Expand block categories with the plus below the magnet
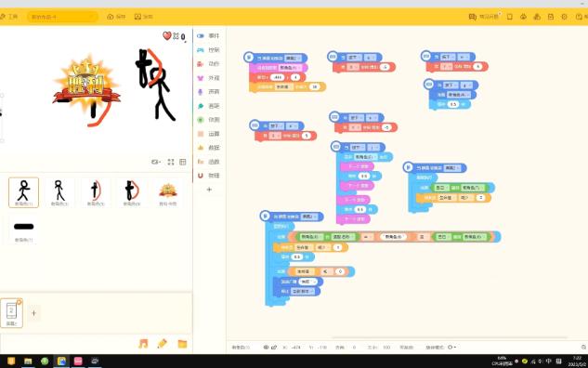Image resolution: width=588 pixels, height=368 pixels. tap(209, 190)
